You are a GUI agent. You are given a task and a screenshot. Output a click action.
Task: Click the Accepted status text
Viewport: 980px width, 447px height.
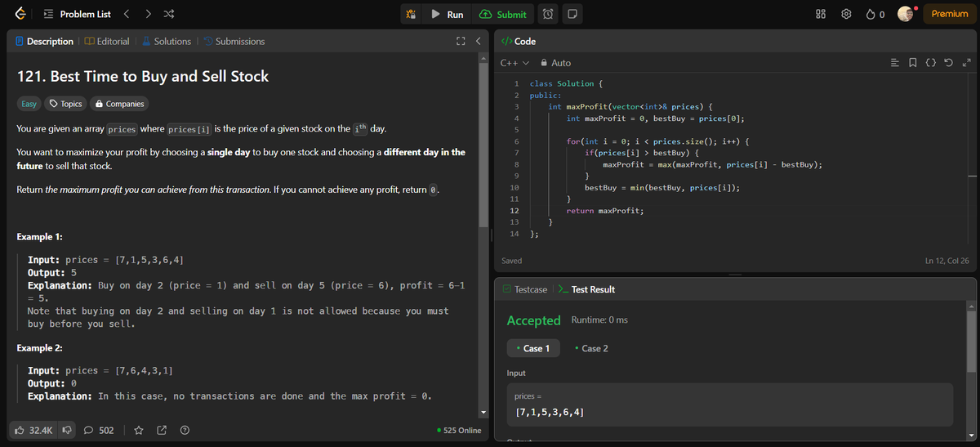pos(533,320)
